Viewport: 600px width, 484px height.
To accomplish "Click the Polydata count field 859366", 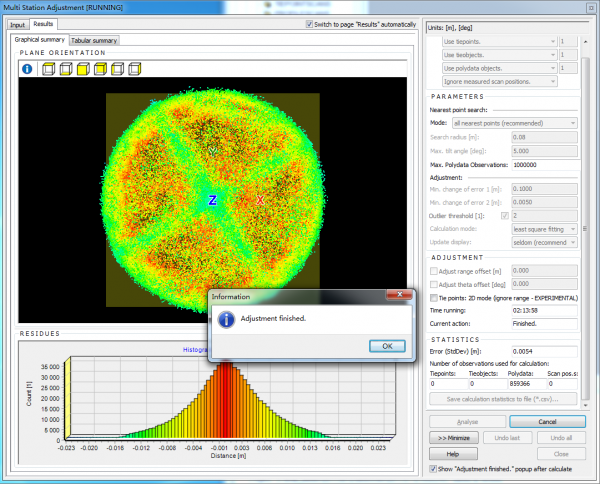I will pos(527,383).
